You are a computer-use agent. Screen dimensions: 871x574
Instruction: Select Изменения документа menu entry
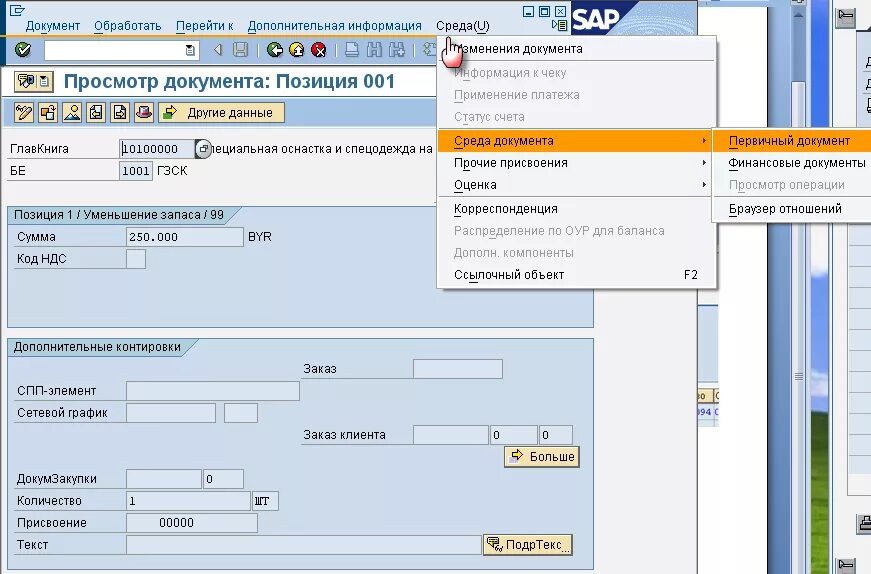(x=577, y=49)
